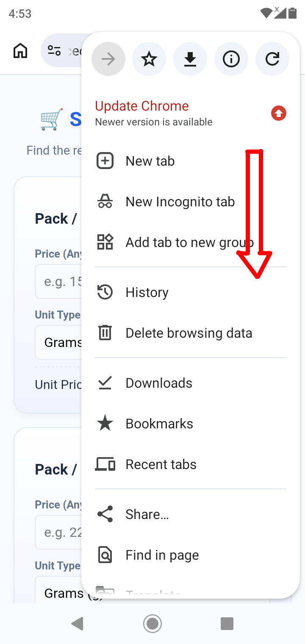Image resolution: width=305 pixels, height=644 pixels.
Task: Select Recent tabs
Action: [x=191, y=464]
